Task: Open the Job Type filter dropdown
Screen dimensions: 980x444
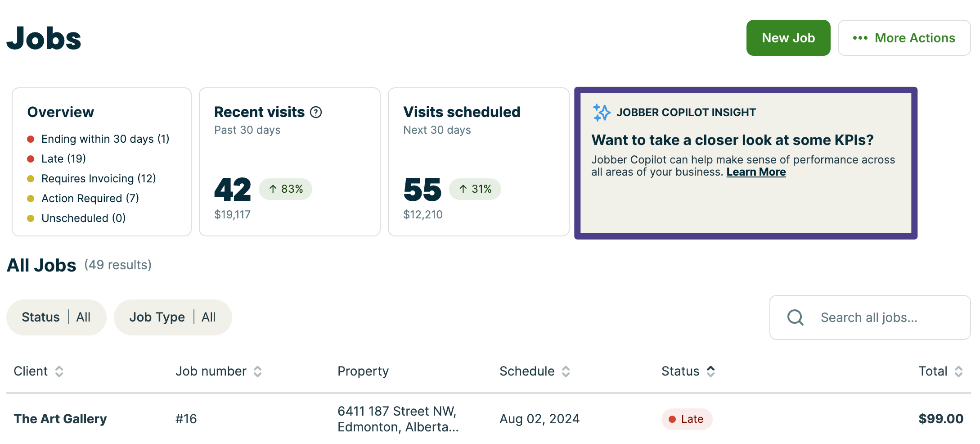Action: (x=173, y=317)
